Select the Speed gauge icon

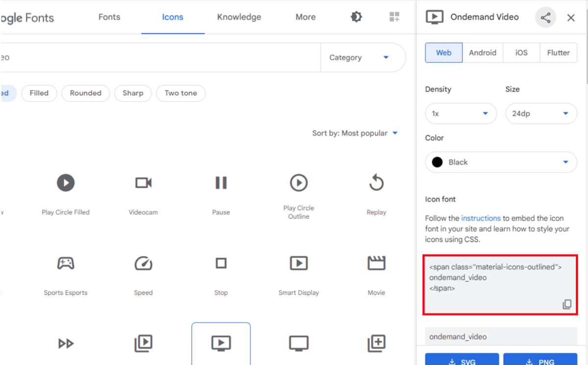144,264
